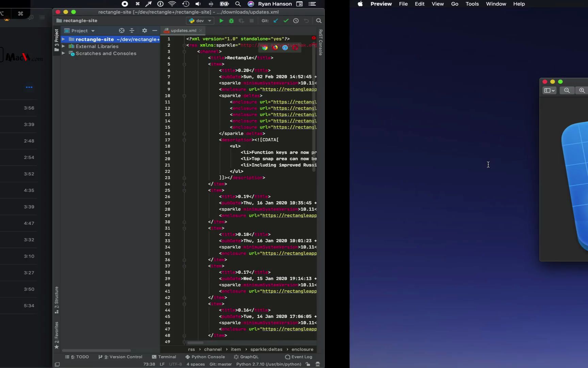Screen dimensions: 588x368
Task: Toggle the 1: Project side tool window
Action: pos(56,40)
